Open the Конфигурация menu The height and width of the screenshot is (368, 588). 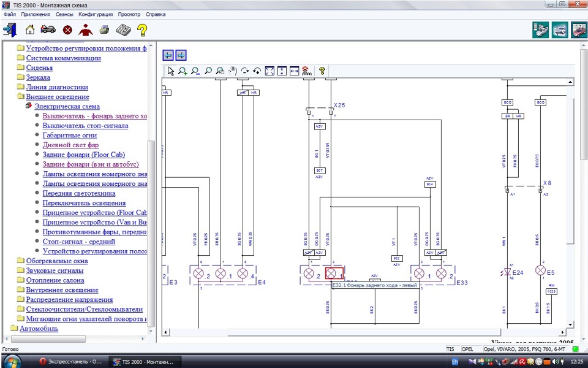point(96,14)
